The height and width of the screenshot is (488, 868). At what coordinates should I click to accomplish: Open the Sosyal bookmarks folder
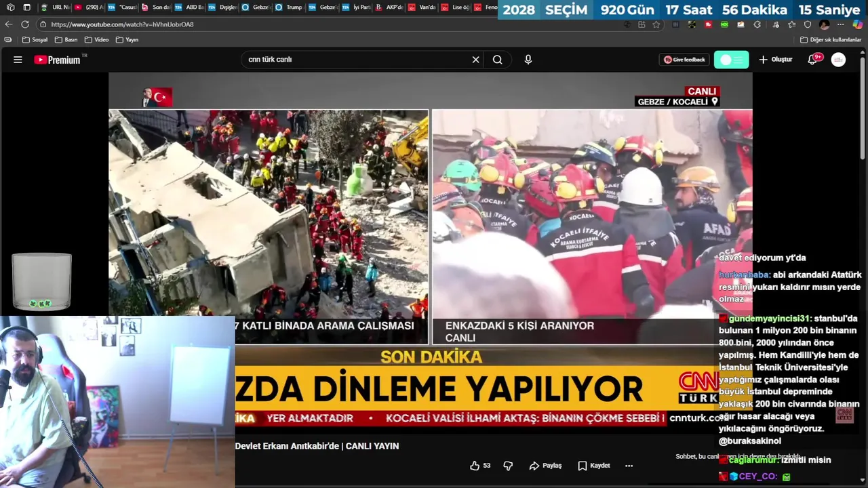[35, 40]
